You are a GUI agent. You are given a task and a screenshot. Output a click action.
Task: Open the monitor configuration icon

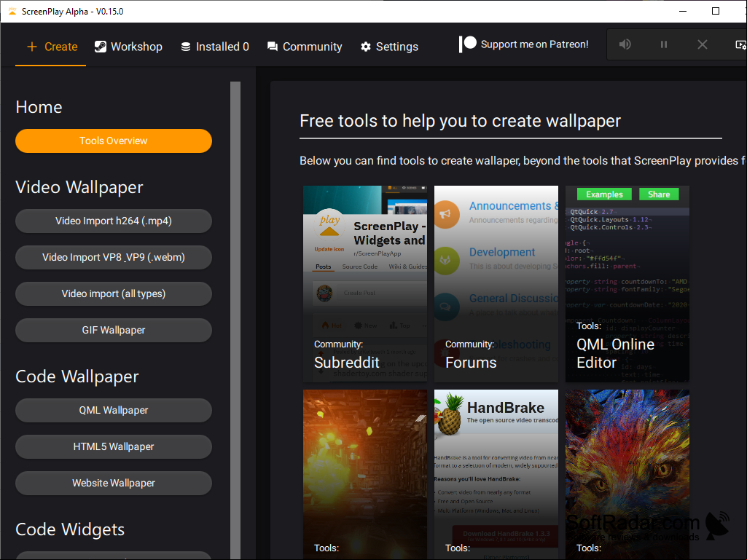pos(741,44)
